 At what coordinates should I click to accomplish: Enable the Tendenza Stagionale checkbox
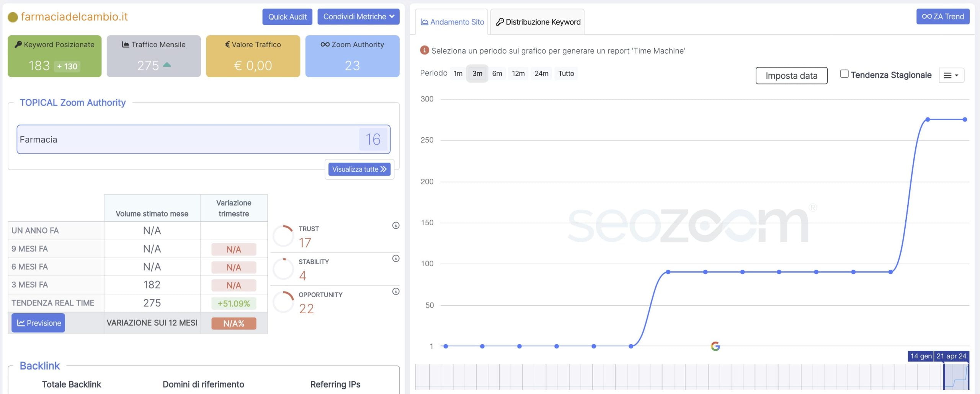click(844, 74)
